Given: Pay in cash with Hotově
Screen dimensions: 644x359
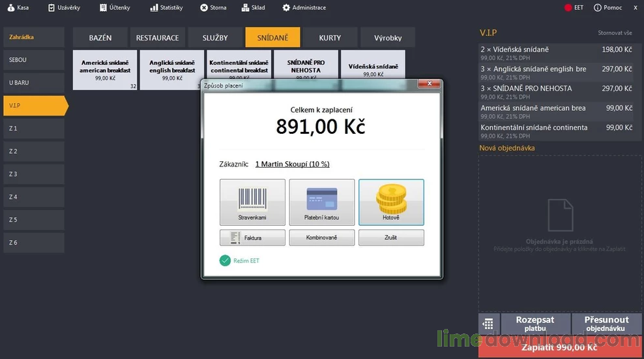Looking at the screenshot, I should 391,202.
